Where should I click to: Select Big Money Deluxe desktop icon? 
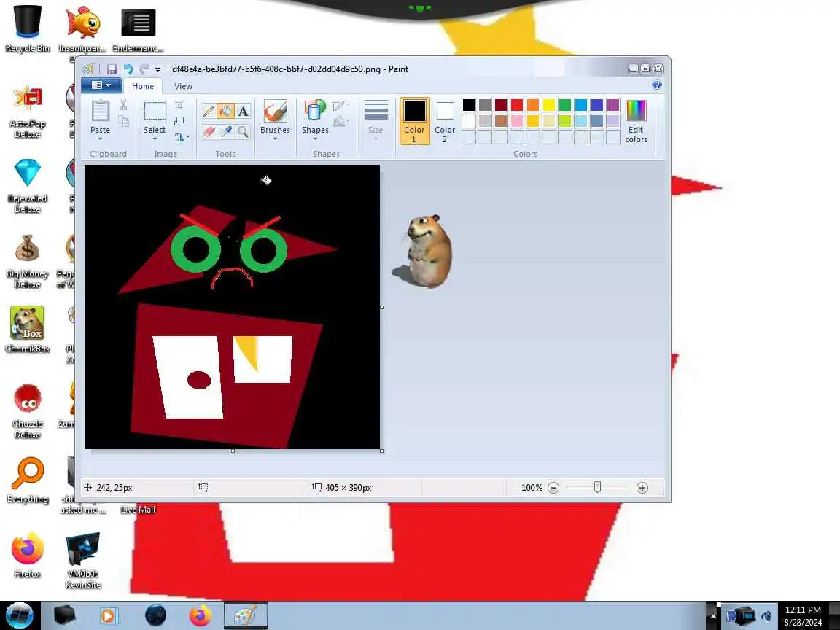click(27, 260)
